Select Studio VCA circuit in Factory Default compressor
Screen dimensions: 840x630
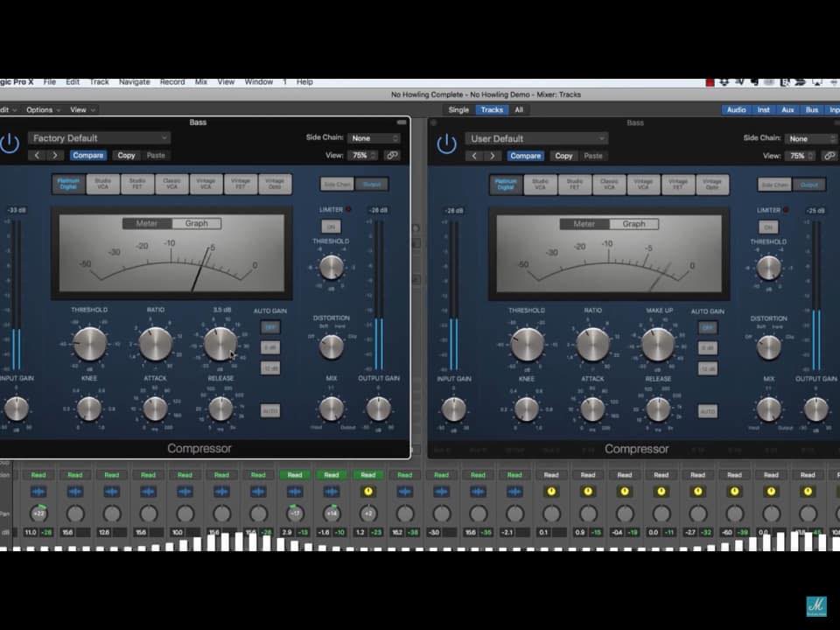click(x=103, y=184)
